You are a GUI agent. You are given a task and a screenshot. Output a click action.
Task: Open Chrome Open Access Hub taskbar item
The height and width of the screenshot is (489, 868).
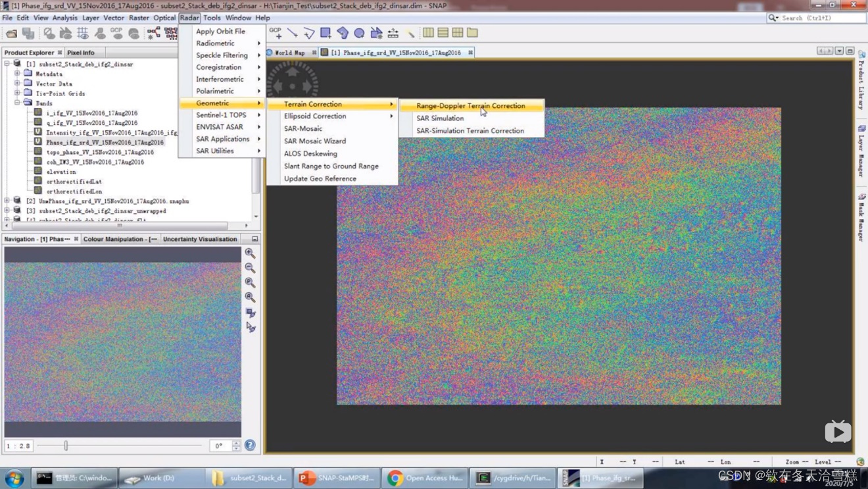(425, 478)
